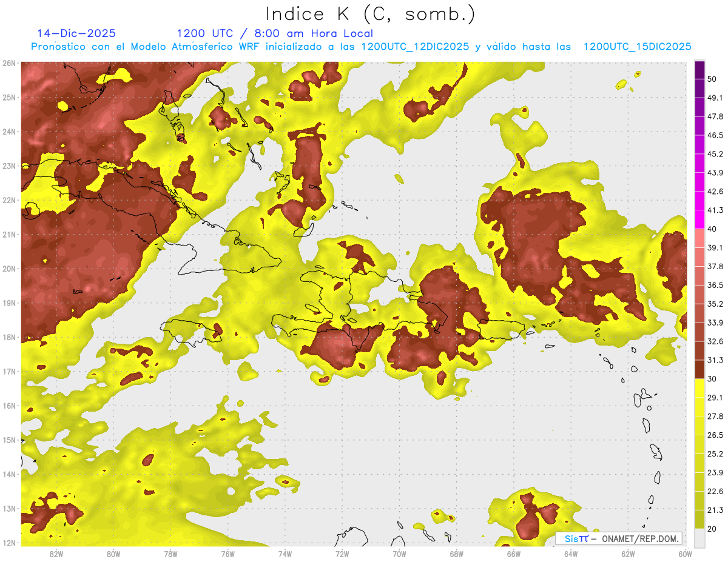728x562 pixels.
Task: Select color scale value "29.1"
Action: pyautogui.click(x=715, y=397)
